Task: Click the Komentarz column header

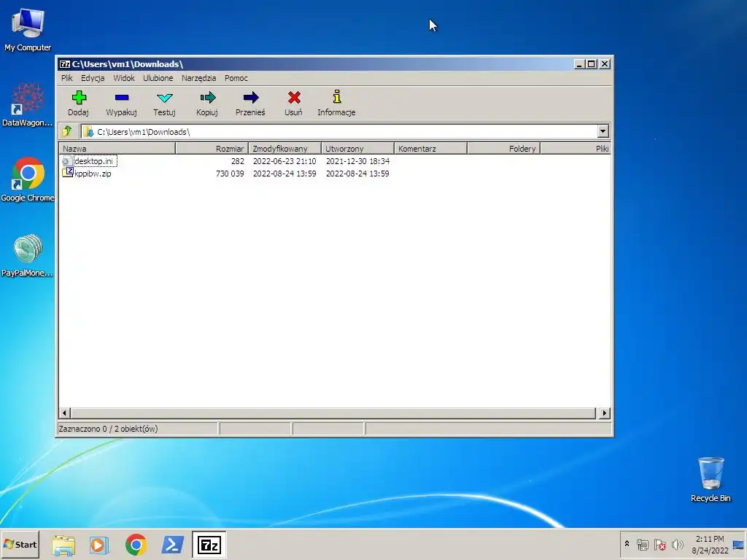Action: coord(430,149)
